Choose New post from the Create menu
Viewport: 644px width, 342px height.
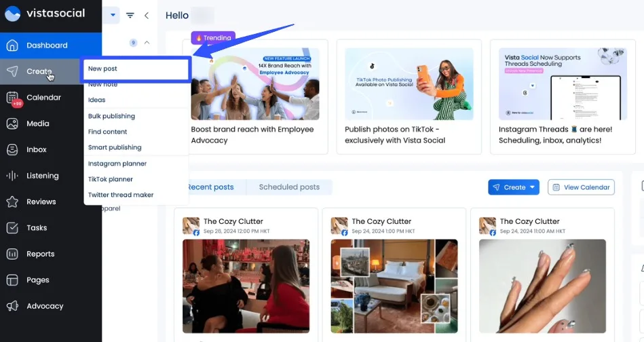[135, 69]
